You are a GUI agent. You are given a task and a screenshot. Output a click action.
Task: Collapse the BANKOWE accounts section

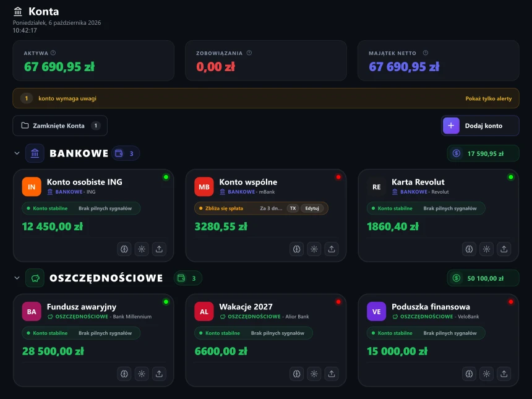(x=17, y=153)
